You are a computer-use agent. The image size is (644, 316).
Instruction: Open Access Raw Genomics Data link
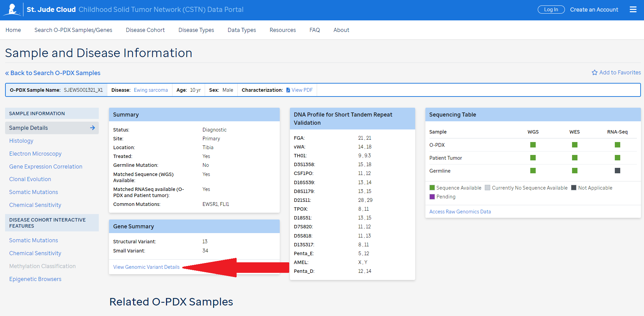coord(460,212)
